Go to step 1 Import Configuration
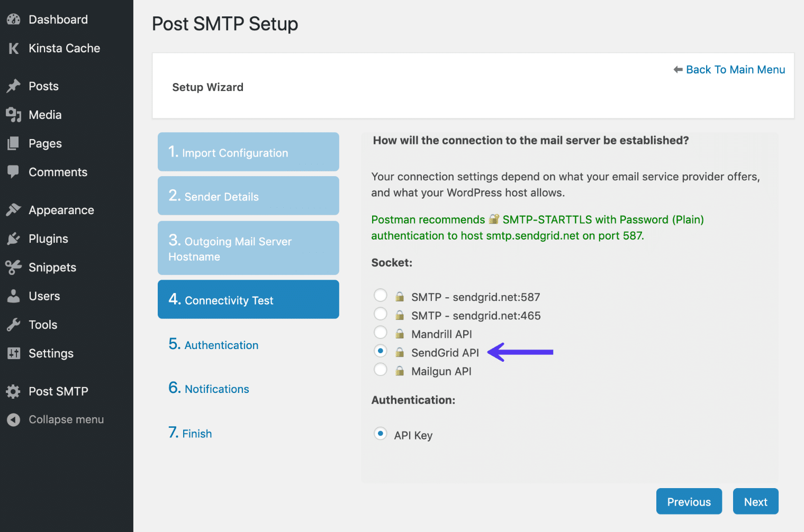This screenshot has width=804, height=532. coord(248,152)
